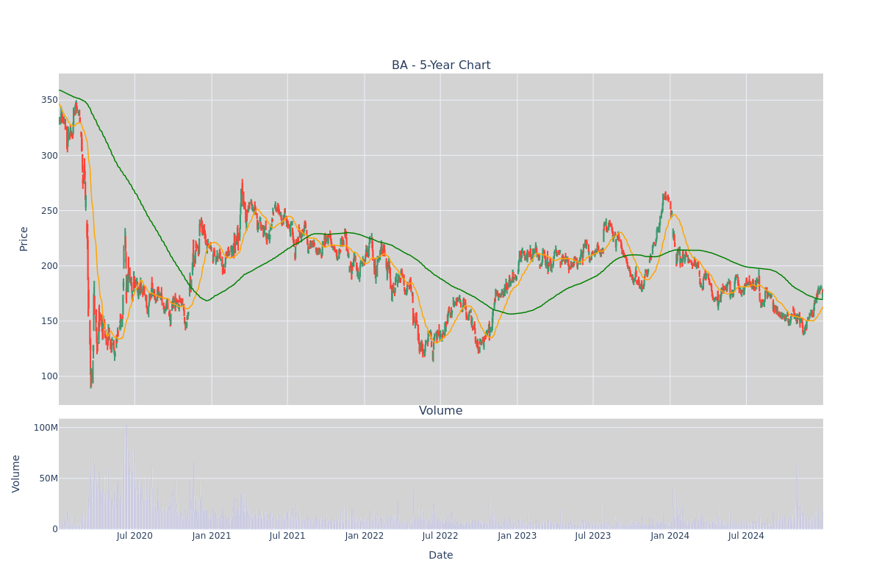Click the 100M volume tick label
The width and height of the screenshot is (882, 588).
(46, 428)
